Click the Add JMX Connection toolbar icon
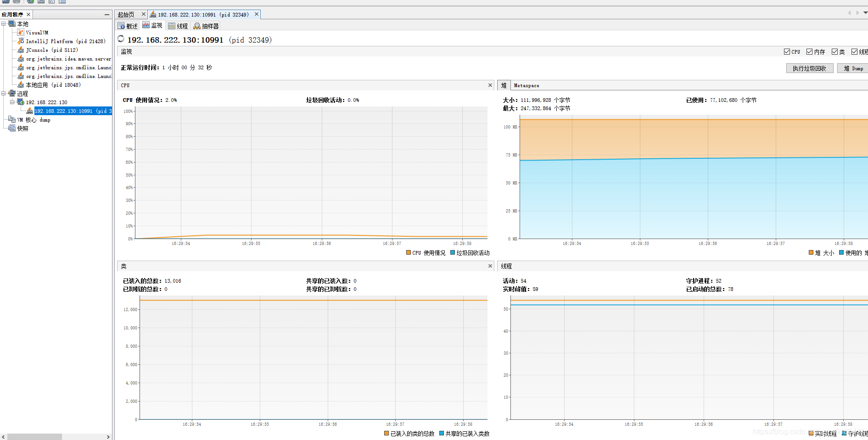 coord(41,2)
